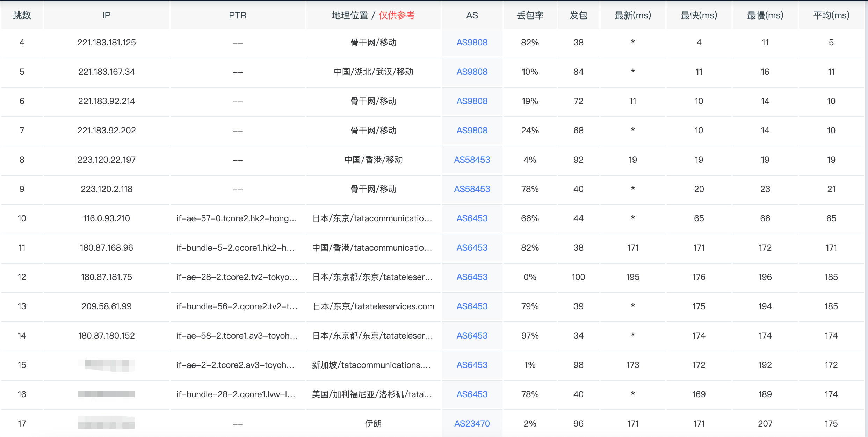Click AS23470 link in hop 17 row
The image size is (868, 437).
point(472,424)
